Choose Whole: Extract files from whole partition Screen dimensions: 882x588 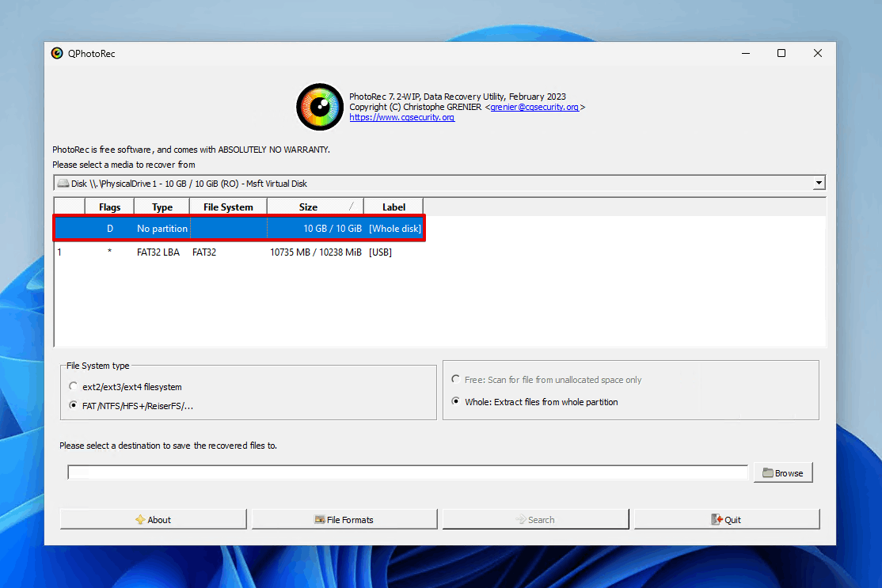[456, 402]
